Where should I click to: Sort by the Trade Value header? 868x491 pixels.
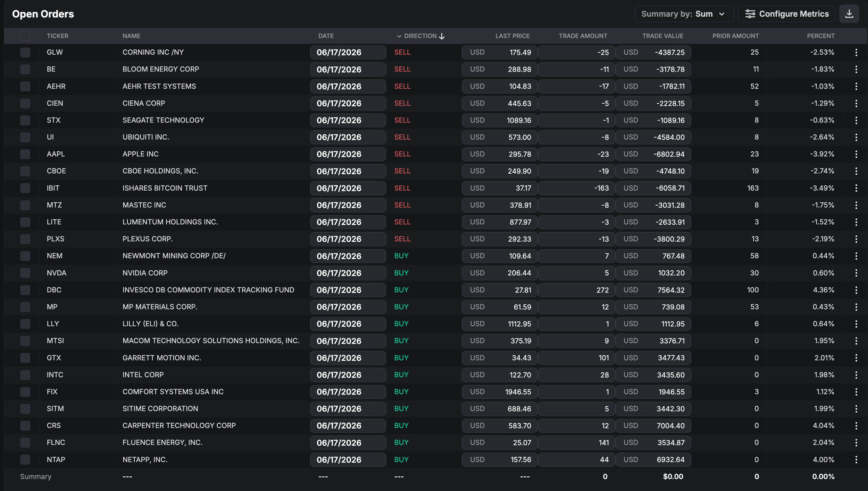pyautogui.click(x=662, y=36)
